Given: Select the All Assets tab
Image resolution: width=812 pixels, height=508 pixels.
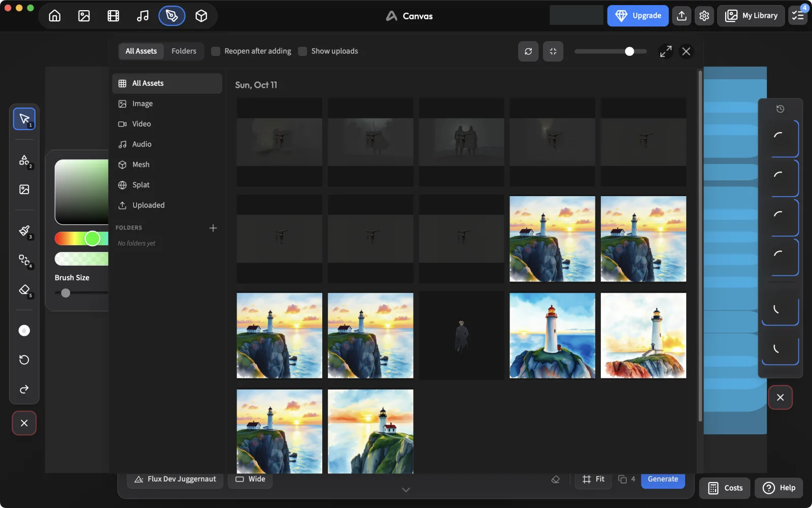Looking at the screenshot, I should (141, 51).
